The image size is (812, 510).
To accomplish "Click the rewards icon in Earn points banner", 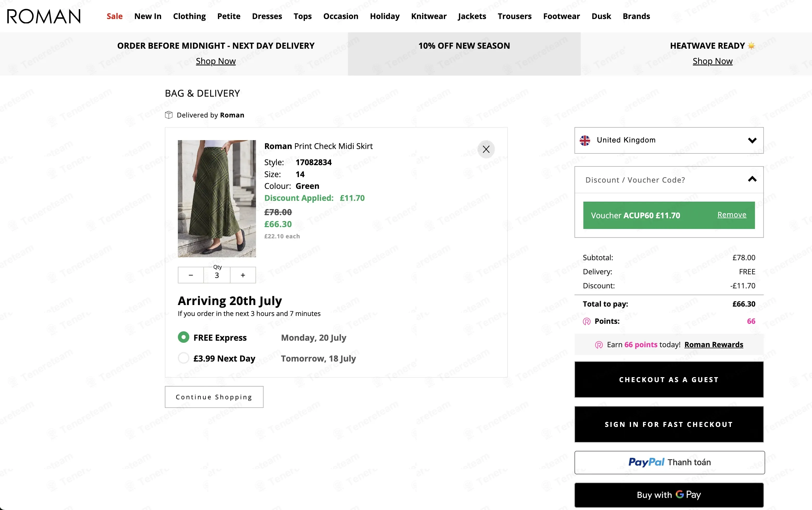I will [599, 345].
